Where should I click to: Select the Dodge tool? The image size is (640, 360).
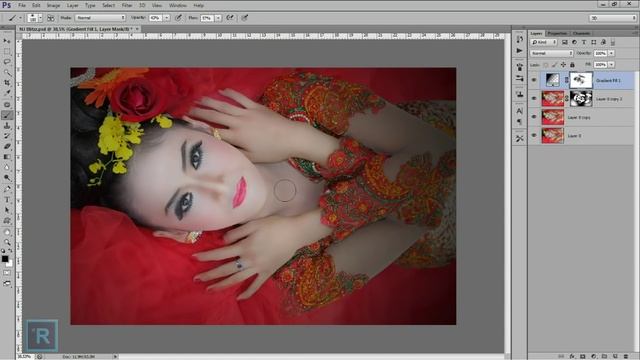[7, 178]
